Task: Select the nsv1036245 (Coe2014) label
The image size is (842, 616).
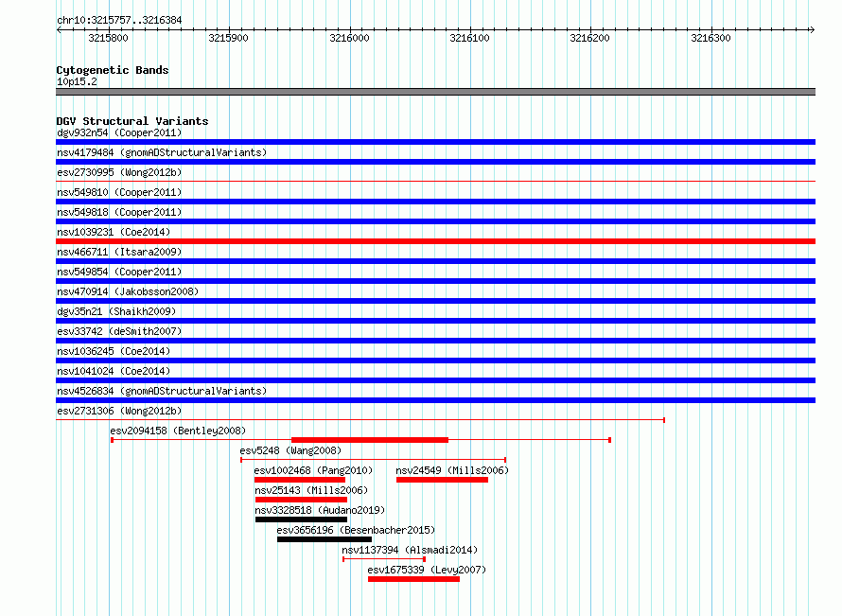Action: point(114,351)
